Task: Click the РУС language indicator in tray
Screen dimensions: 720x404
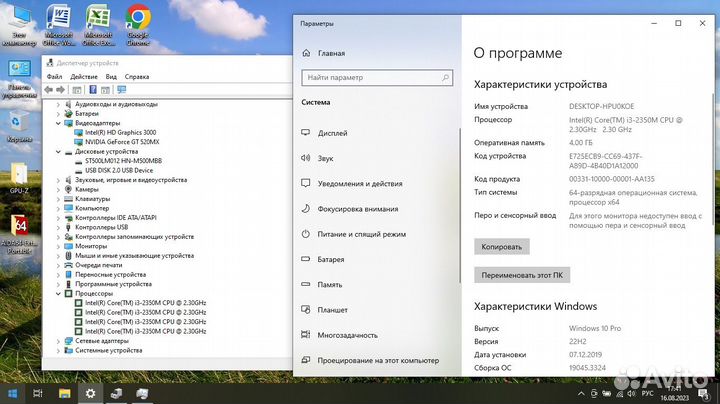Action: [x=647, y=393]
